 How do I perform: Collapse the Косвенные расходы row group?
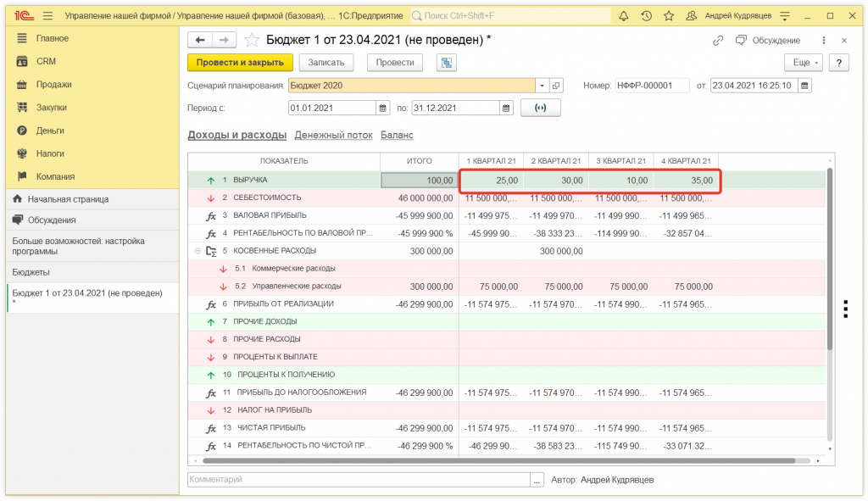198,251
